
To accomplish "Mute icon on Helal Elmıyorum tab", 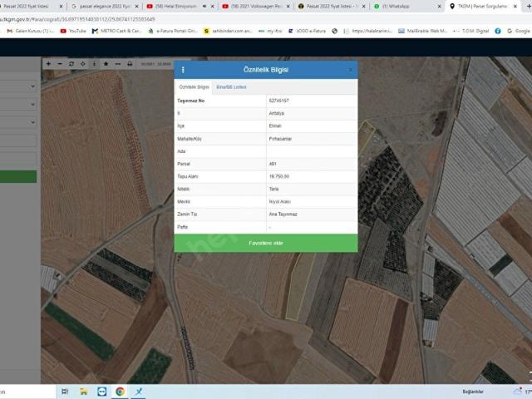I will coord(204,6).
